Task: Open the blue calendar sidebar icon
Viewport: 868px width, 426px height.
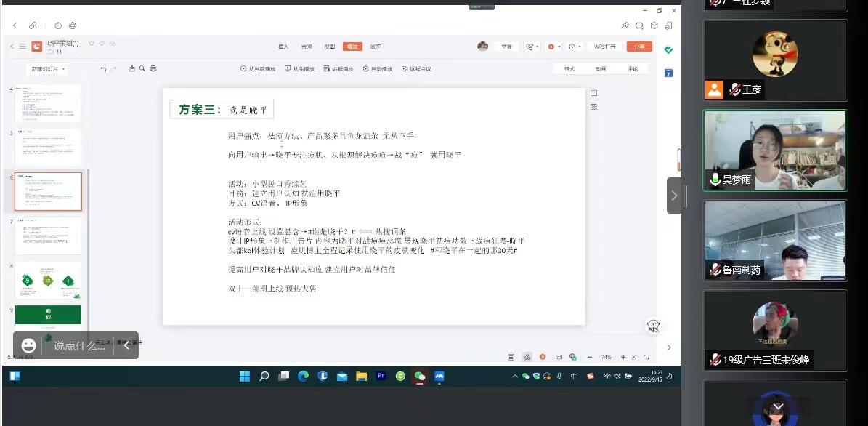Action: tap(669, 73)
